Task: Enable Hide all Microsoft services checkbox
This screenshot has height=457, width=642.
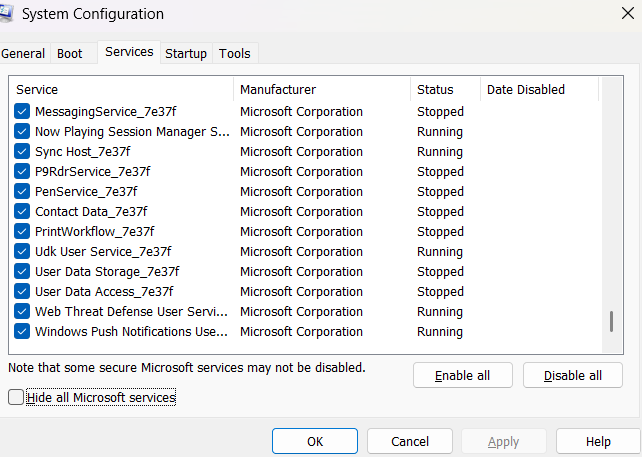Action: (x=15, y=398)
